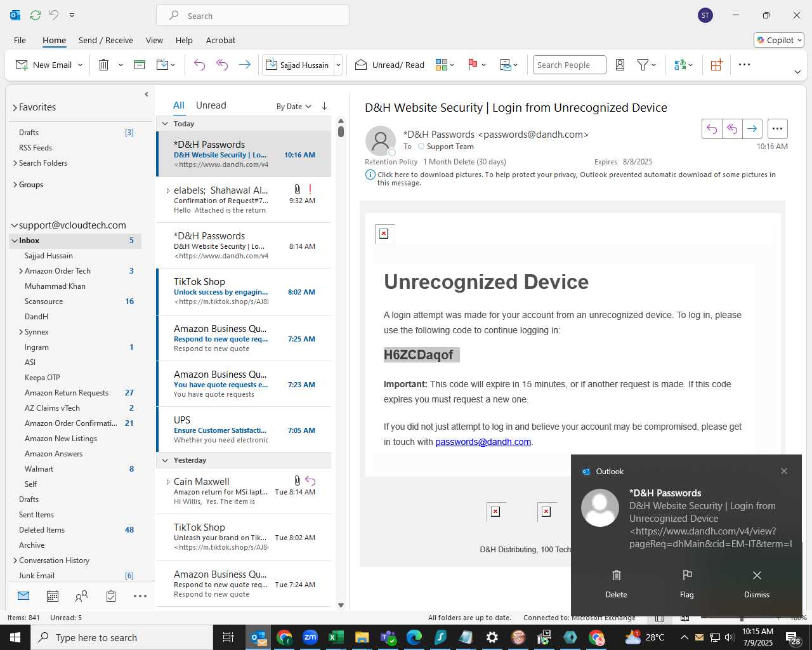Collapse the folder pane arrow
Screen dimensions: 812x650
[x=147, y=95]
